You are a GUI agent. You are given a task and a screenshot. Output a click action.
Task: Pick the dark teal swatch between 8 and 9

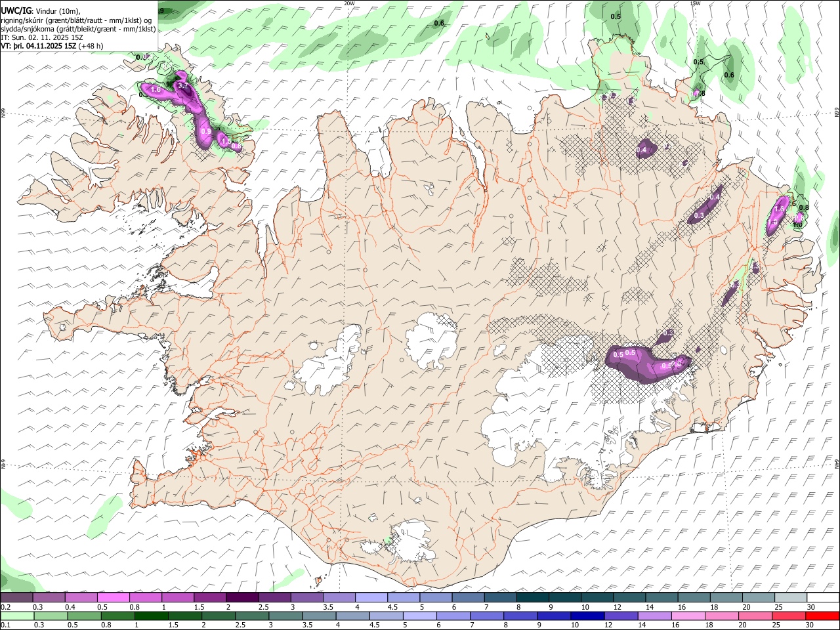point(532,597)
